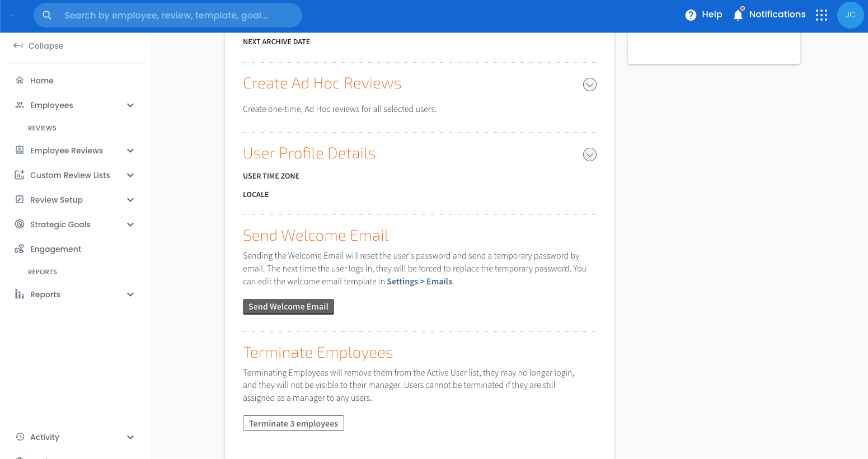This screenshot has width=868, height=459.
Task: Open the Notifications bell icon
Action: (738, 15)
